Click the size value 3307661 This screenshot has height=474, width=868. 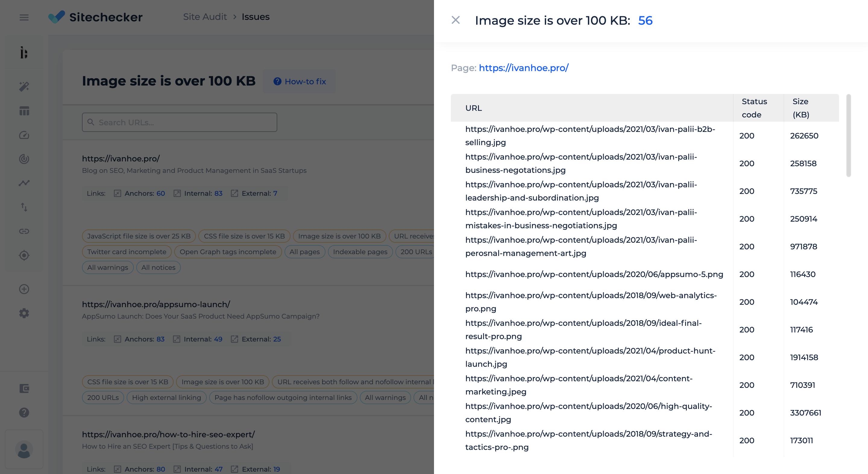coord(805,412)
